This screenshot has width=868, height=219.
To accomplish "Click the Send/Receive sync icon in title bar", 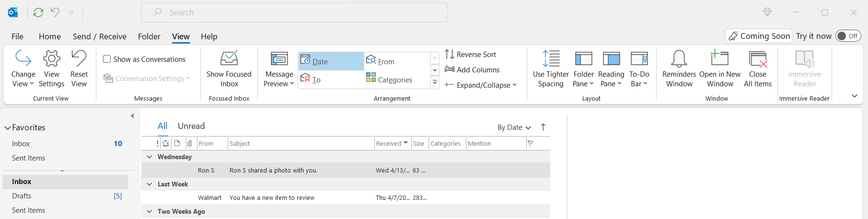I will coord(38,12).
